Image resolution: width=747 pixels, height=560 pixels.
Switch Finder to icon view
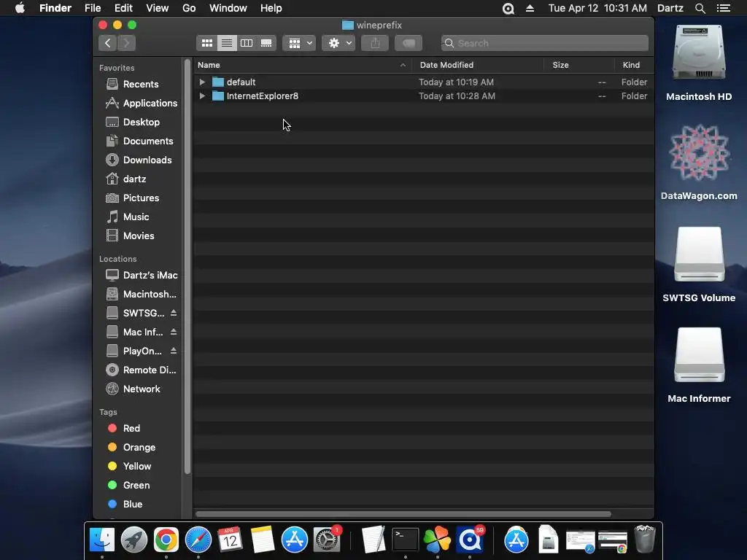click(x=206, y=43)
